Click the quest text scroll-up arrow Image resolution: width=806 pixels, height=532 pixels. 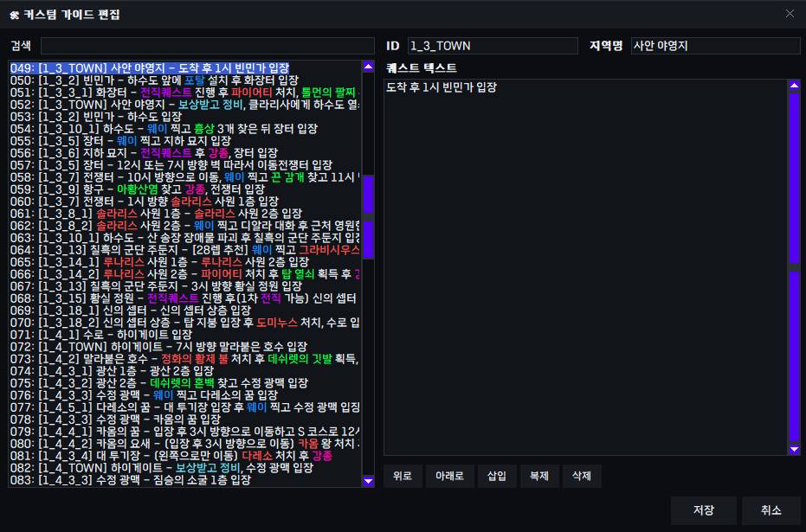coord(794,85)
